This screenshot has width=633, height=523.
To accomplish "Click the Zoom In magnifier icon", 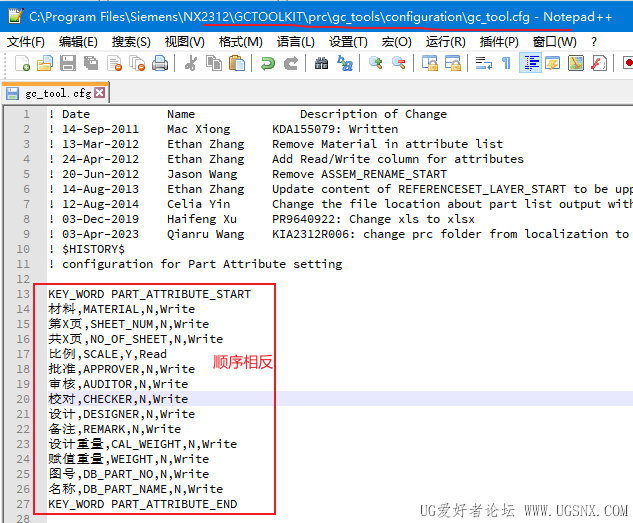I will (x=375, y=63).
